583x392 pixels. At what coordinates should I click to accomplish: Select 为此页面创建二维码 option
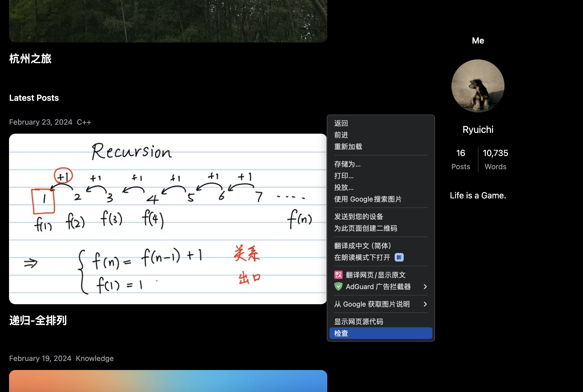pos(366,228)
